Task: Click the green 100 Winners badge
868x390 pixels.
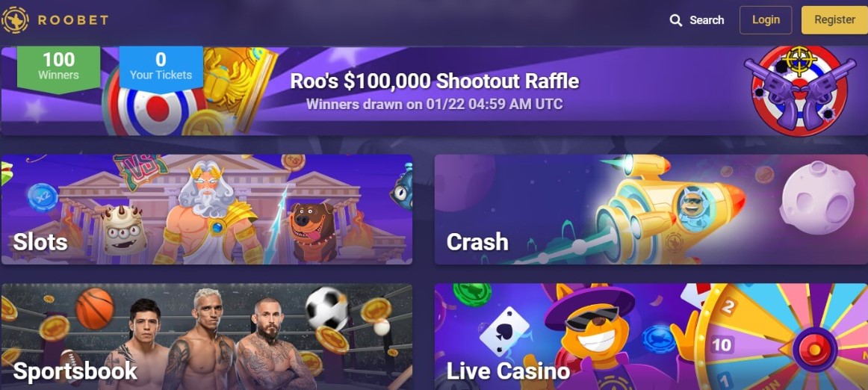Action: (59, 67)
